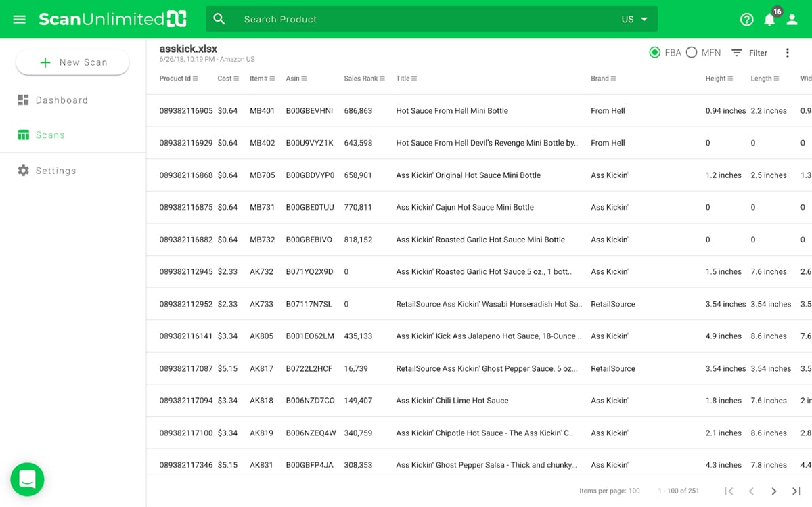Viewport: 812px width, 507px height.
Task: Click the Scans table icon
Action: 23,135
